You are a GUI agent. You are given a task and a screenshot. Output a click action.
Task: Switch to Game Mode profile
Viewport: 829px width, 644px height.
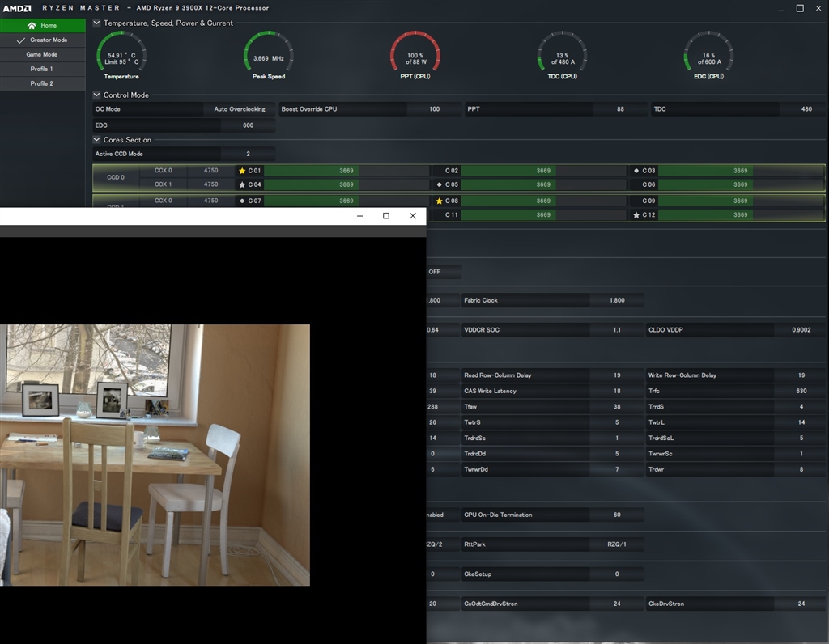[x=42, y=54]
